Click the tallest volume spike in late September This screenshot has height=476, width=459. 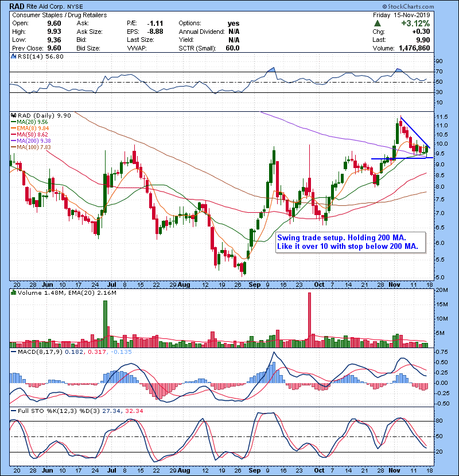309,318
